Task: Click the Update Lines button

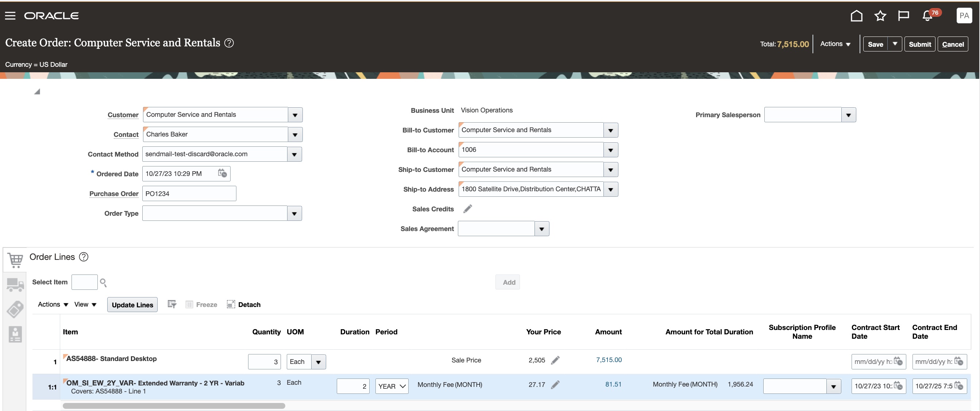Action: [132, 305]
